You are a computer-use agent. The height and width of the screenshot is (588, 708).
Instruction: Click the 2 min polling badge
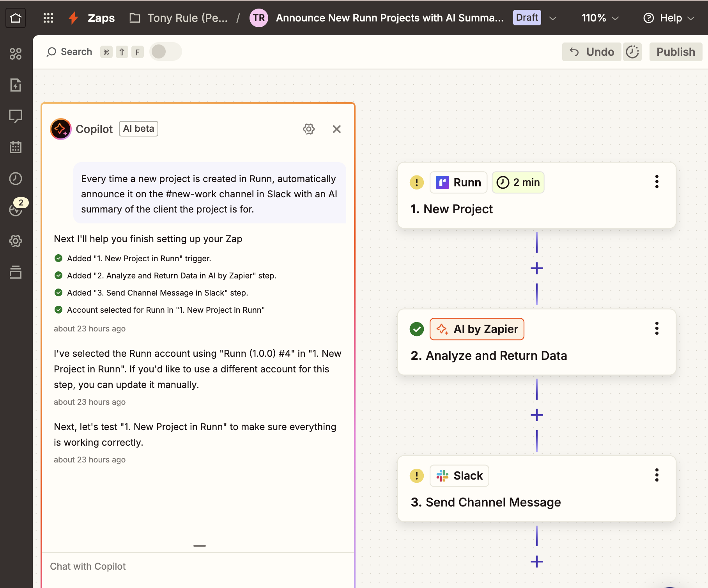tap(518, 182)
